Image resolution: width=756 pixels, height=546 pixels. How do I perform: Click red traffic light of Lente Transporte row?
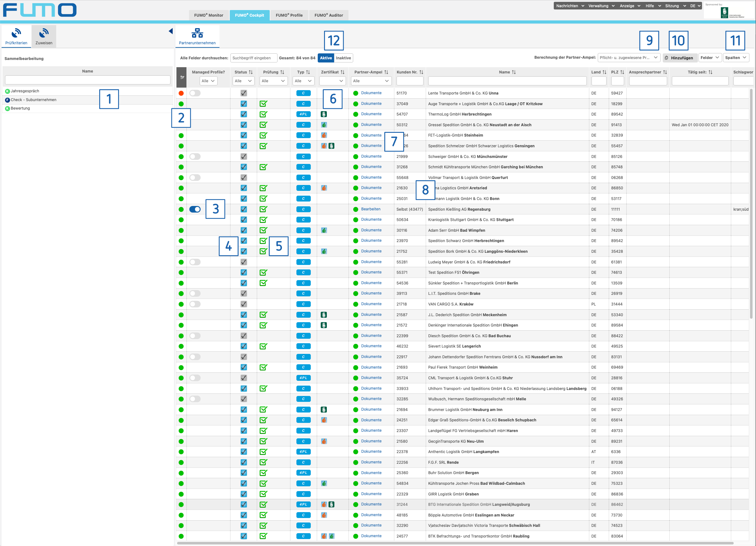click(181, 93)
